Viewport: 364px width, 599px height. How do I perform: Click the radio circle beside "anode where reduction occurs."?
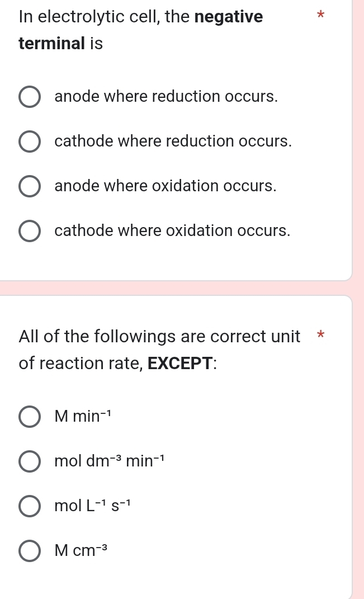coord(30,96)
